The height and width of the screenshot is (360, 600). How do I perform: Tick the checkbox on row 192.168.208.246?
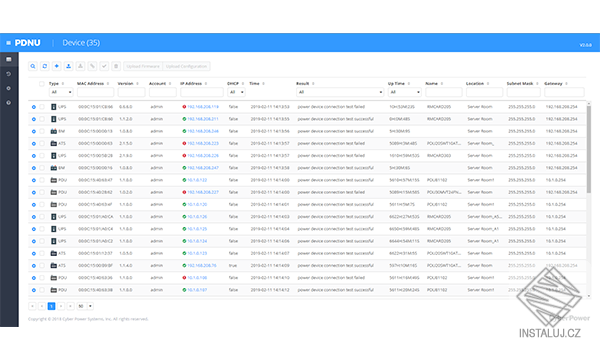[x=42, y=131]
